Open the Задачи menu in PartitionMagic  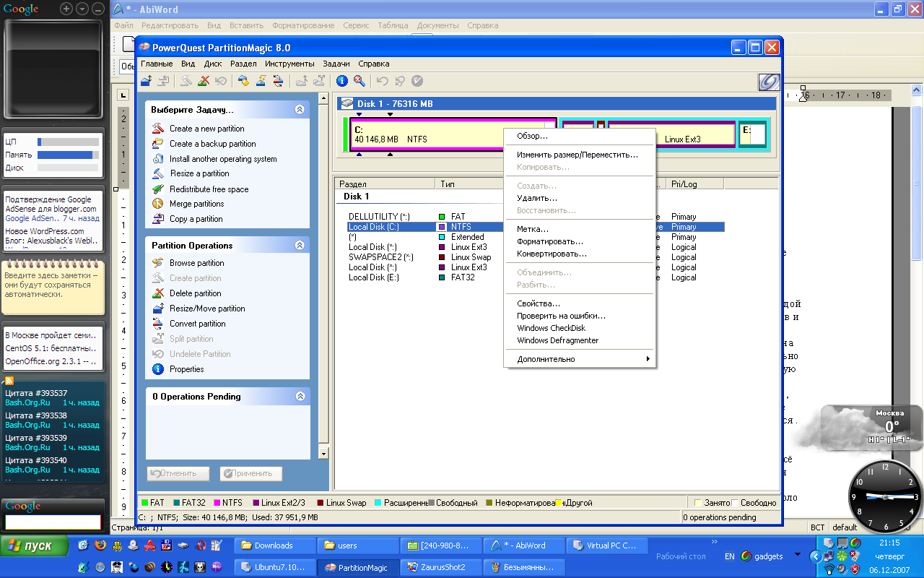point(336,64)
